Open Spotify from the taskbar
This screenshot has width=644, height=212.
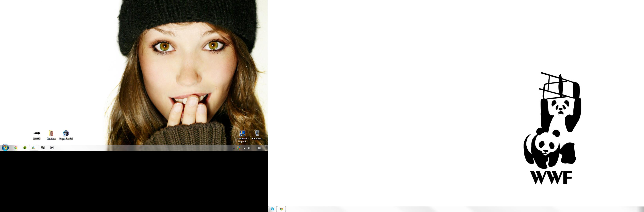click(x=25, y=148)
